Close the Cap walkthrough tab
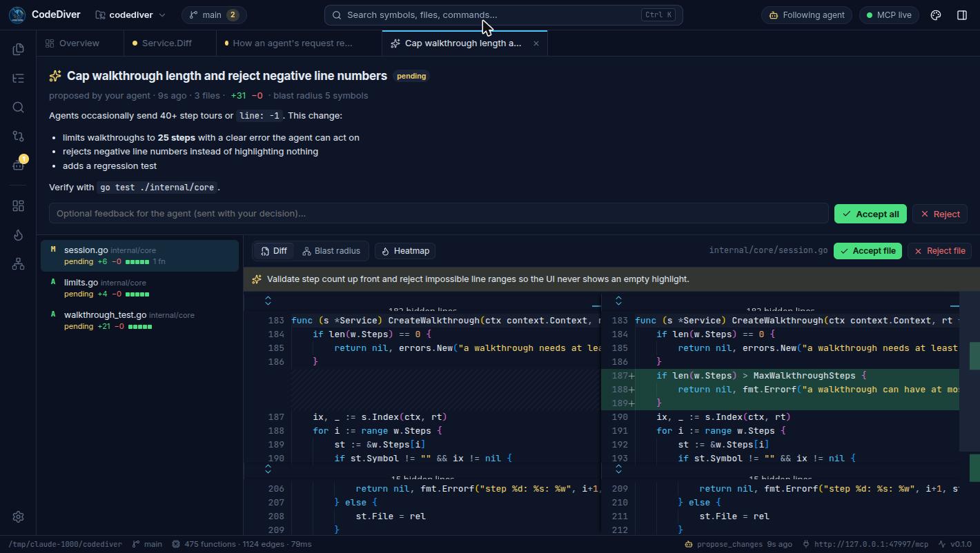Image resolution: width=980 pixels, height=553 pixels. [x=536, y=43]
